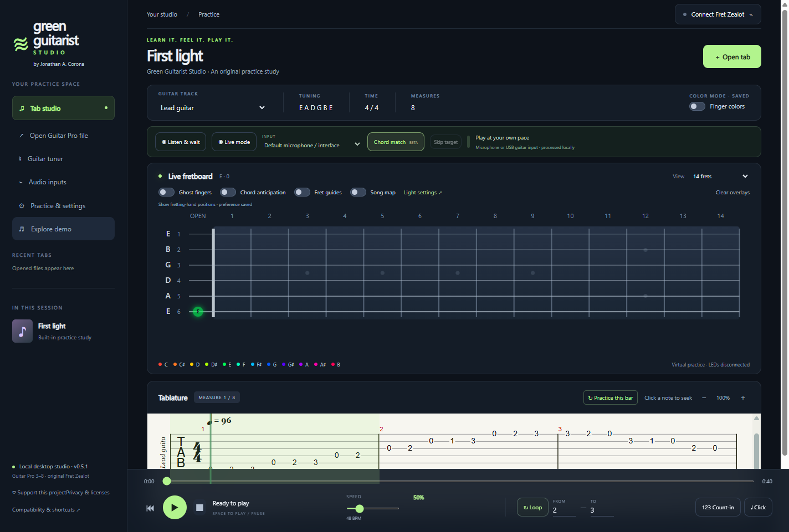Click the Guitar tuner sidebar icon
The width and height of the screenshot is (789, 532).
tap(21, 159)
